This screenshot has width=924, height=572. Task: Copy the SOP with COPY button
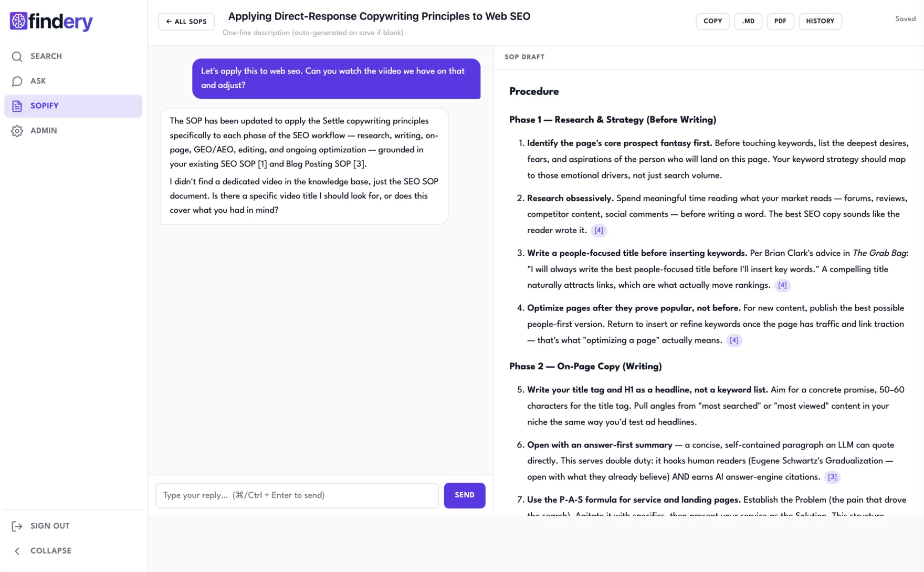click(712, 21)
